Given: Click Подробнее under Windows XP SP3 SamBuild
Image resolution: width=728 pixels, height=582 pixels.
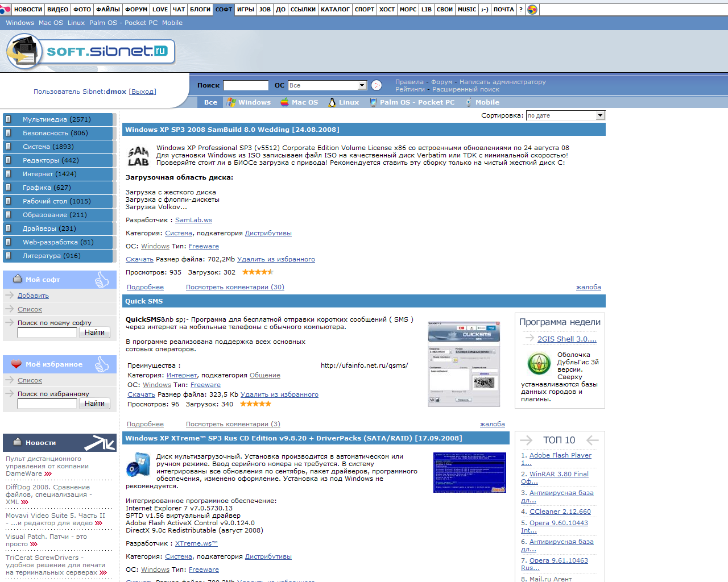Looking at the screenshot, I should (145, 287).
